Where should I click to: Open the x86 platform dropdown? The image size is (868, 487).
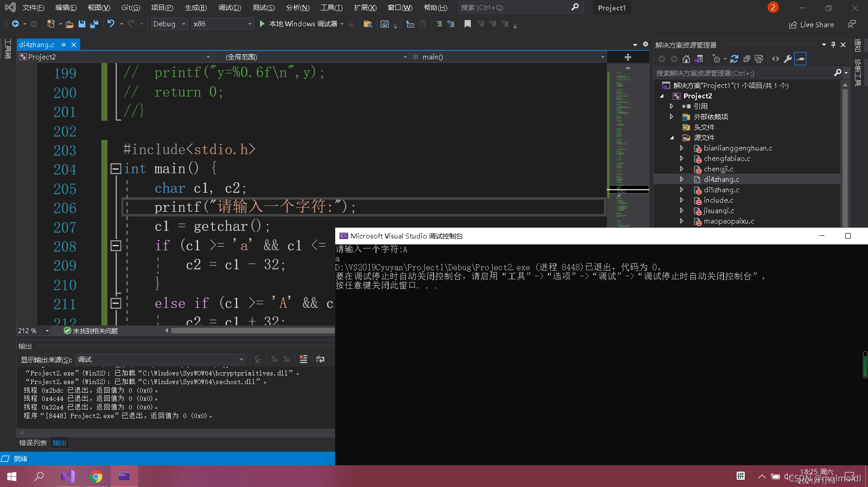tap(222, 24)
